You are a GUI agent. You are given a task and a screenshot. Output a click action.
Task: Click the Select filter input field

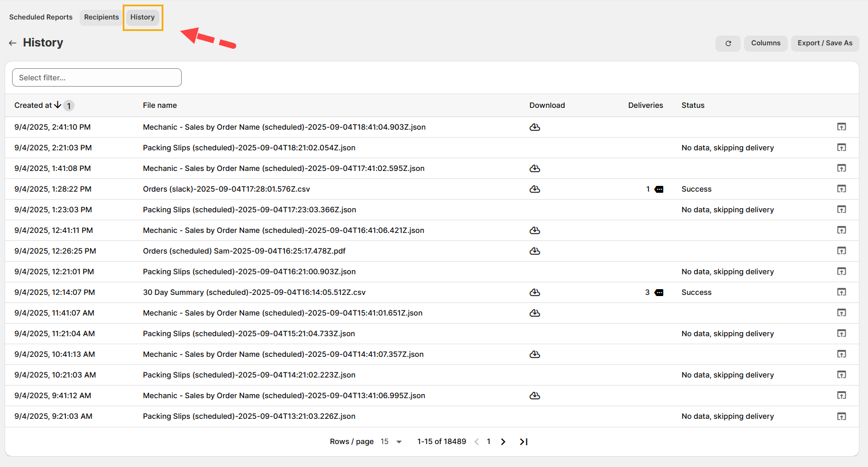tap(97, 77)
